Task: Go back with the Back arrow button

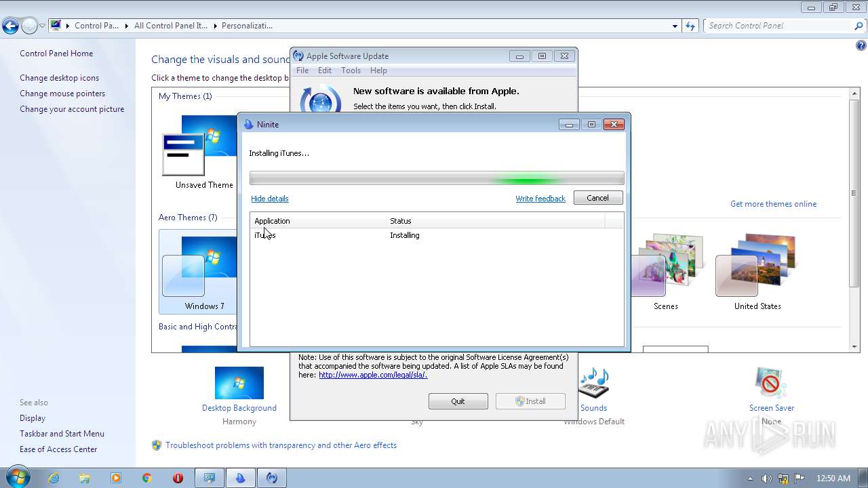Action: pos(10,26)
